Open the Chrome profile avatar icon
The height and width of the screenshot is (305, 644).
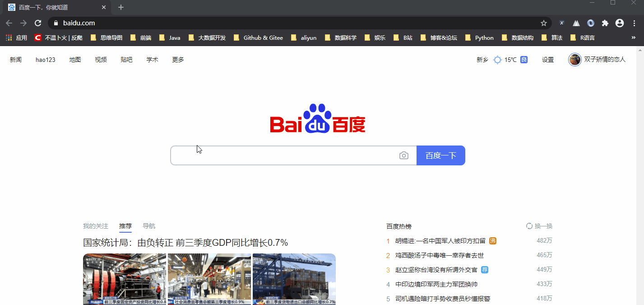[620, 23]
